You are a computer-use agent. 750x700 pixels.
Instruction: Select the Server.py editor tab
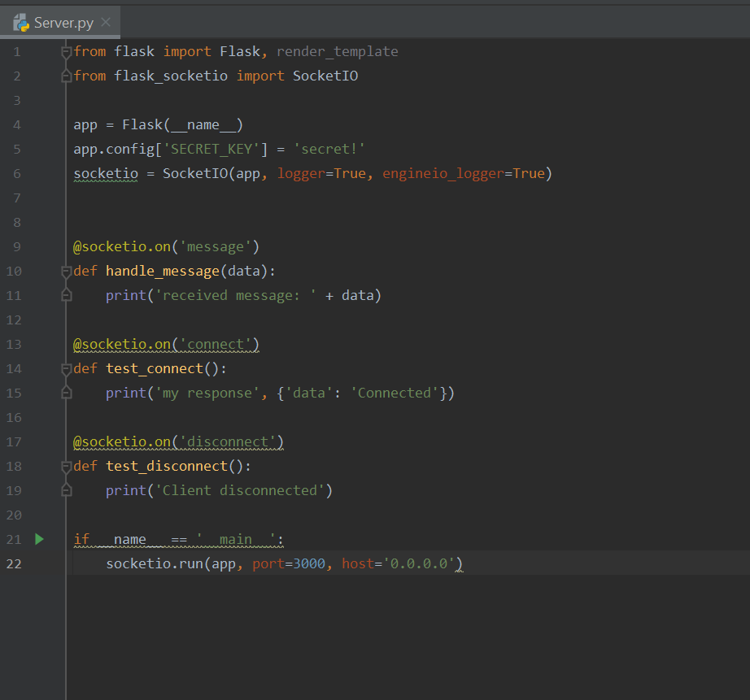point(60,23)
